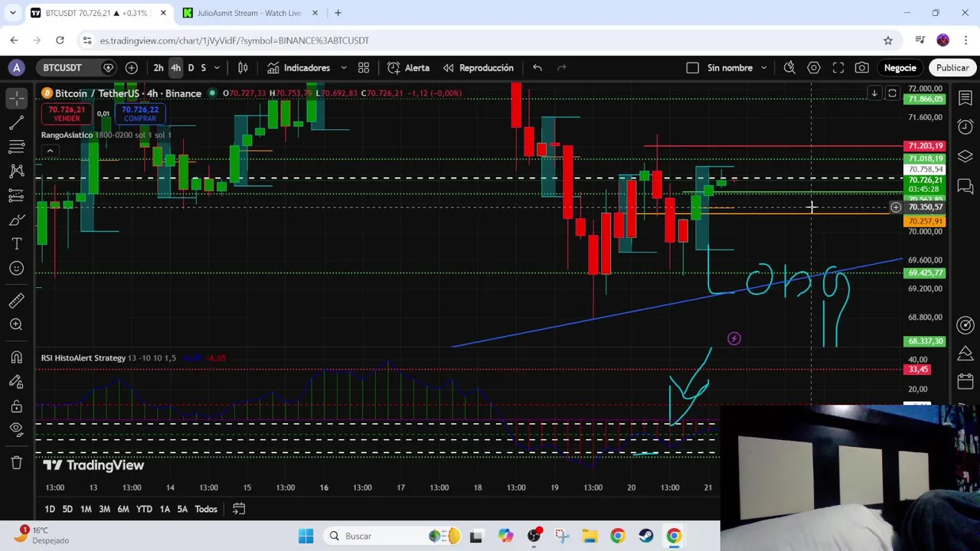
Task: Click the plus on price 70.350,57
Action: (x=895, y=207)
